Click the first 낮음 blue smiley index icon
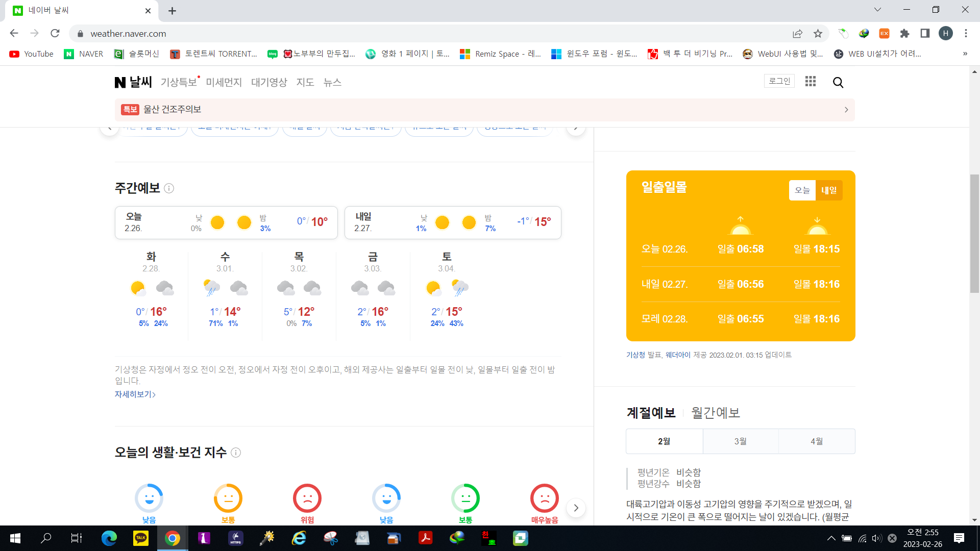This screenshot has height=551, width=980. coord(149,498)
